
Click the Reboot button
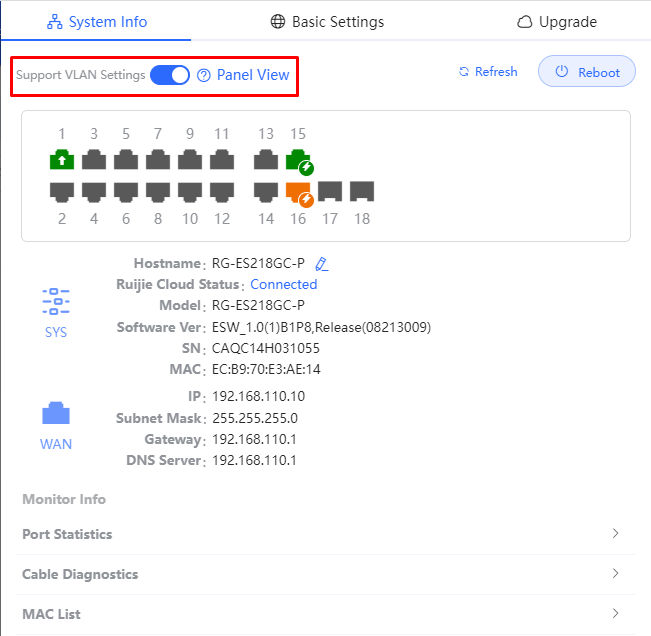587,71
